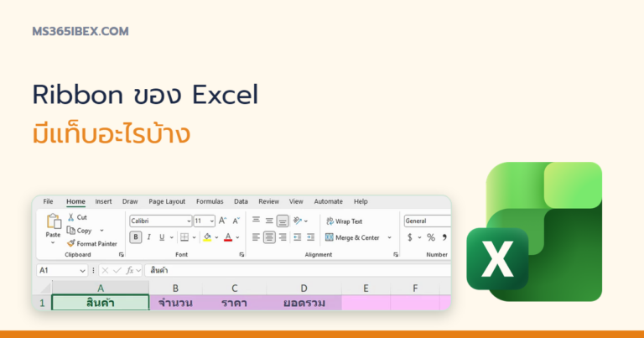This screenshot has height=338, width=644.
Task: Switch to the View tab
Action: [296, 201]
